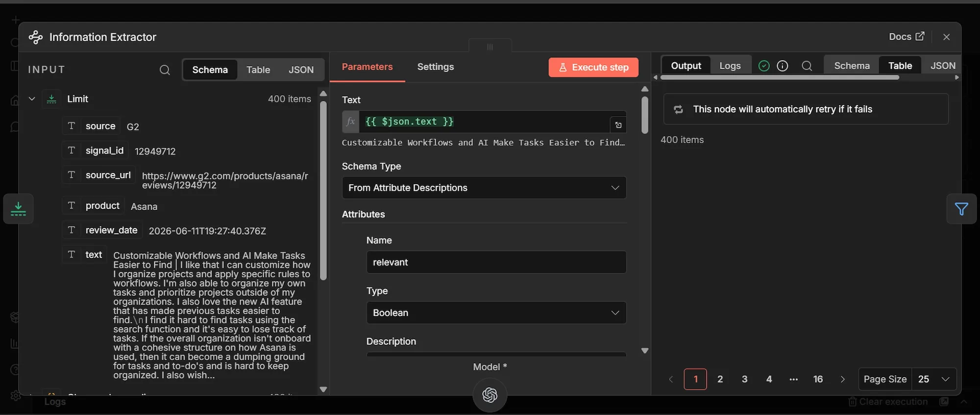Viewport: 980px width, 415px height.
Task: Open the attribute Type dropdown
Action: [x=496, y=313]
